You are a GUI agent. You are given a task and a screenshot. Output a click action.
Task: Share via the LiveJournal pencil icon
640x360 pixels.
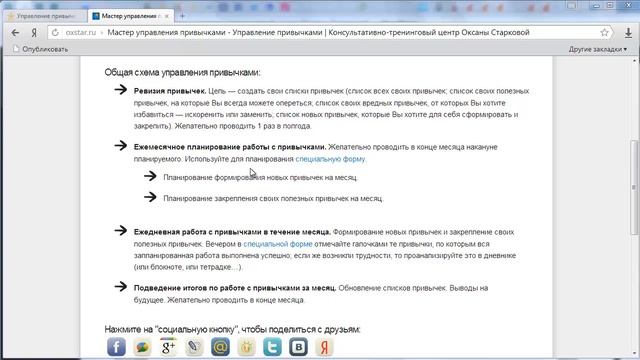click(x=194, y=347)
